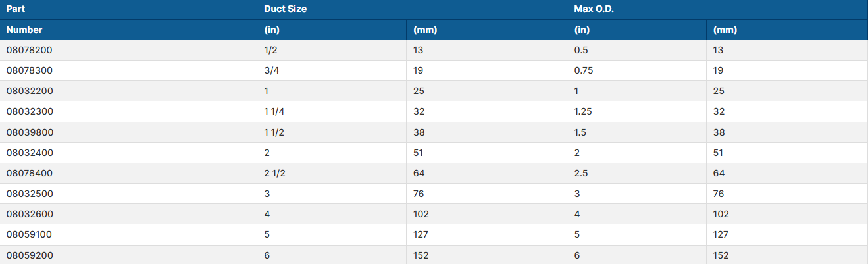This screenshot has width=868, height=264.
Task: Click the Duct Size column header
Action: pyautogui.click(x=285, y=9)
